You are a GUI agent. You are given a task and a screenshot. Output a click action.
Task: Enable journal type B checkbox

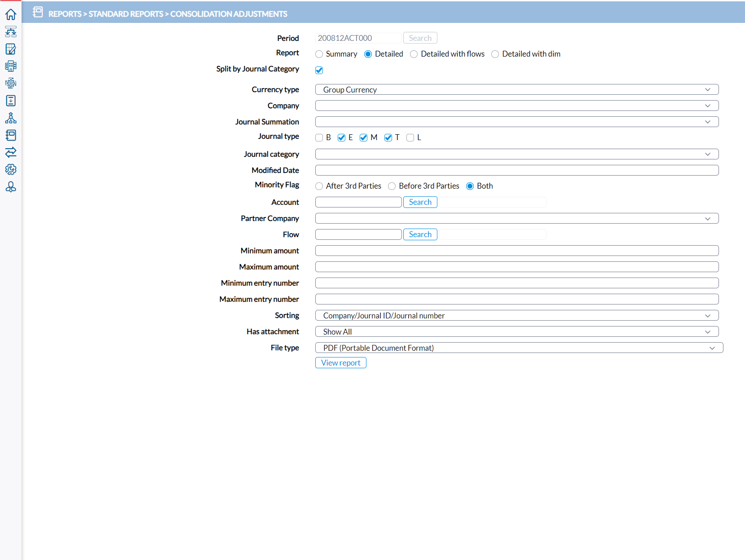[319, 137]
